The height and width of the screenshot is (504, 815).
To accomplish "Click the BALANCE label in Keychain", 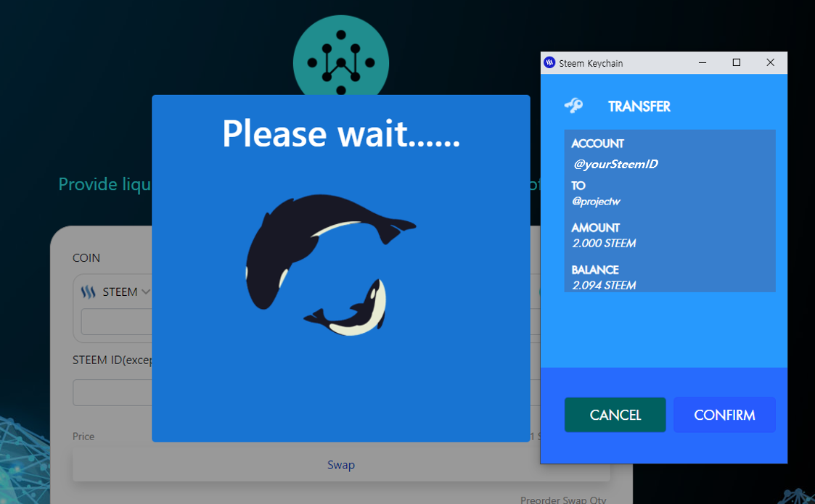I will [595, 270].
